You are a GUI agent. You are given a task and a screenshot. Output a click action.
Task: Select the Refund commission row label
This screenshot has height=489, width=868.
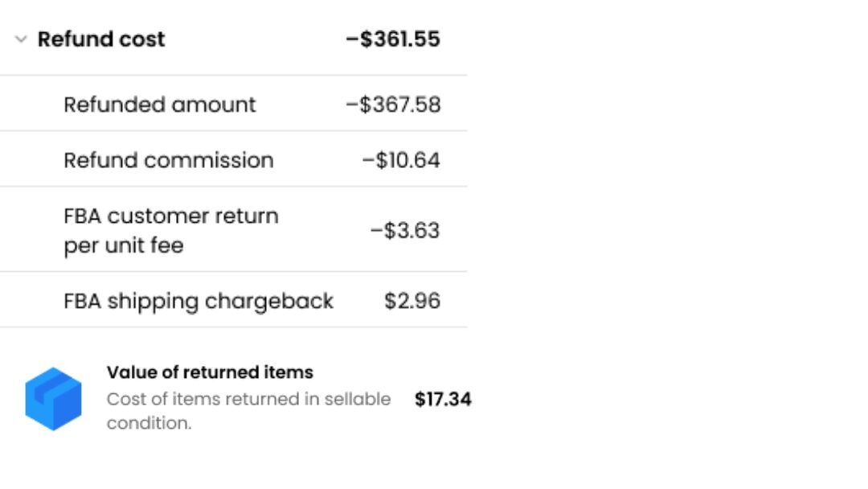tap(169, 161)
